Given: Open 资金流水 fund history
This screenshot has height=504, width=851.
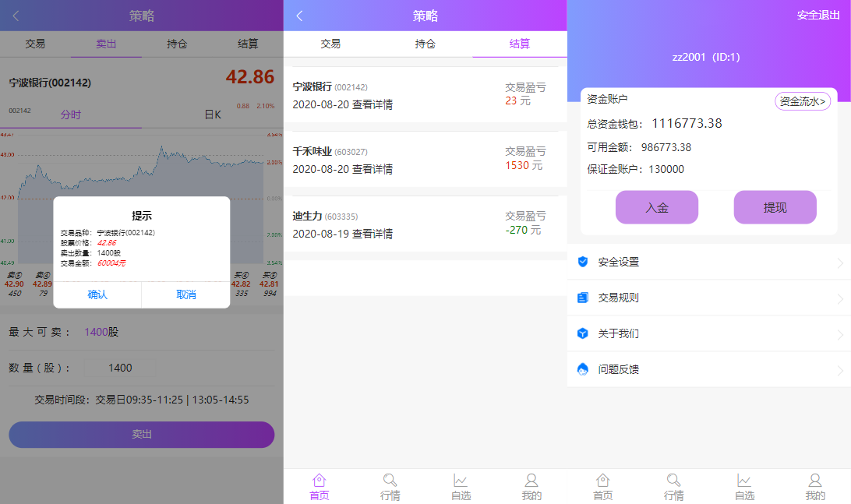Looking at the screenshot, I should point(802,101).
